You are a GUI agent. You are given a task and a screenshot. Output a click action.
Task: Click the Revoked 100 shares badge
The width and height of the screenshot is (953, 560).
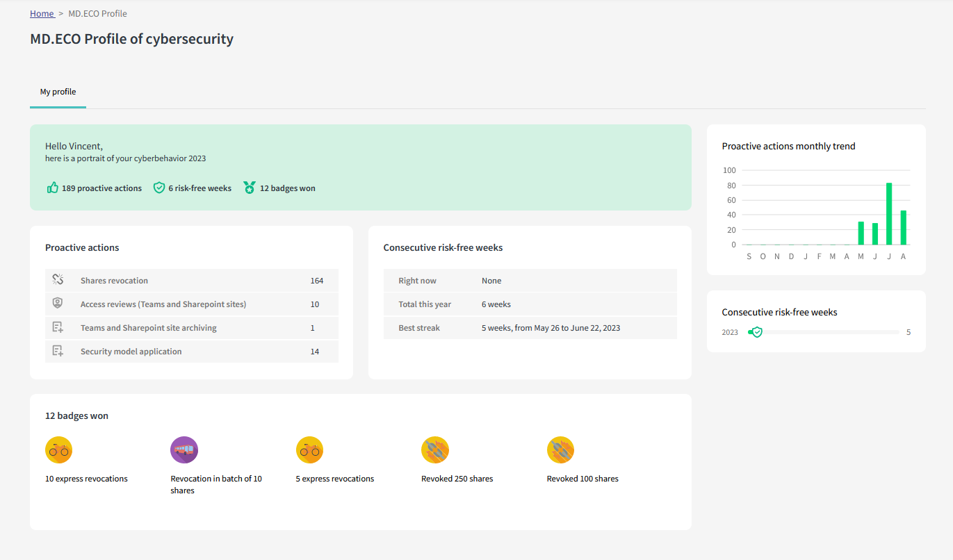pos(560,450)
